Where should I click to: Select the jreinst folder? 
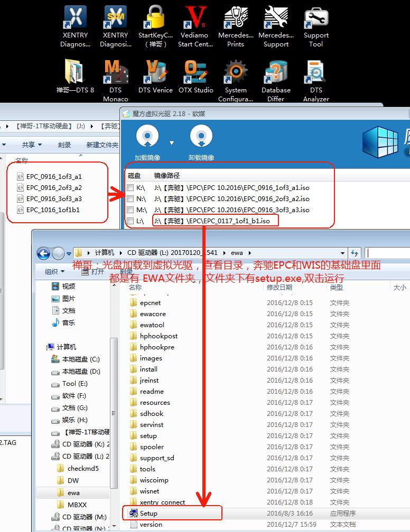[x=144, y=381]
